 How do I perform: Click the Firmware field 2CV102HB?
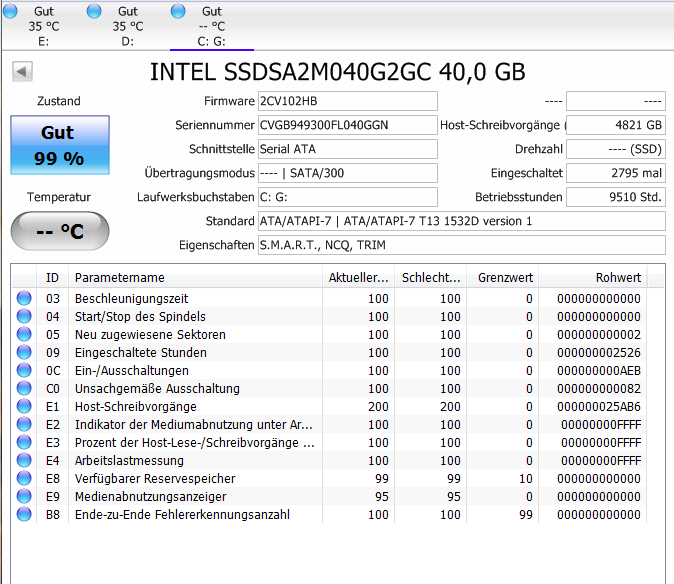pyautogui.click(x=347, y=101)
